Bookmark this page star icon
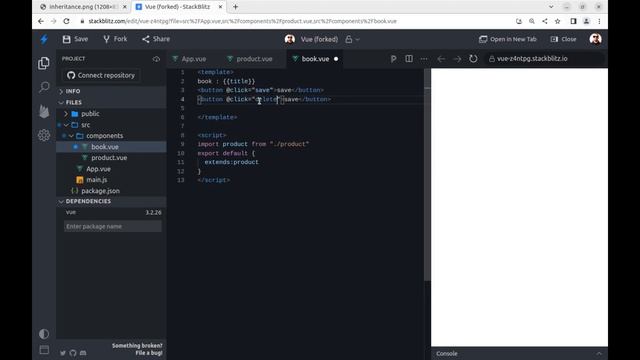Viewport: 640px width, 360px height. click(x=558, y=21)
